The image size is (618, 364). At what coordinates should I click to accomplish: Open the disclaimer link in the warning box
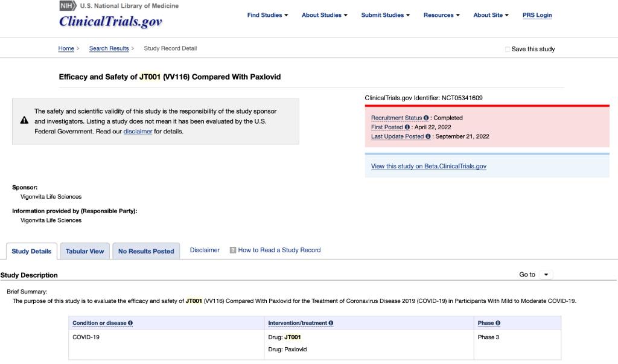[x=138, y=132]
